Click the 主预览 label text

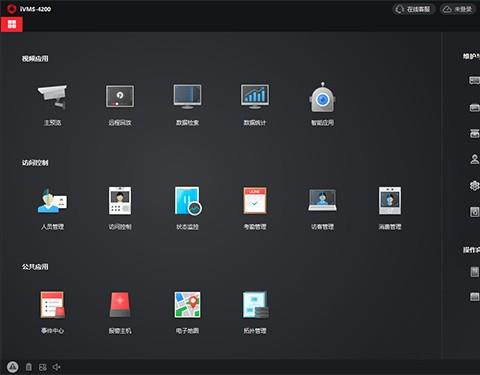tap(52, 123)
